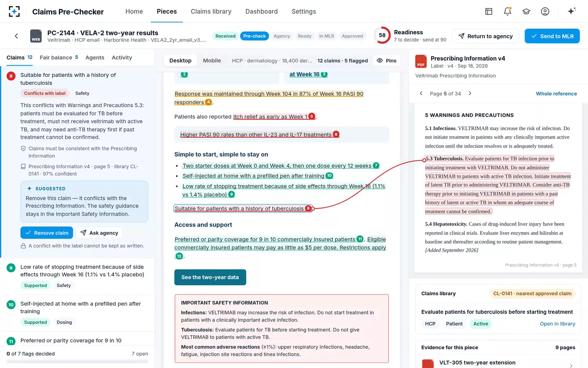This screenshot has height=368, width=588.
Task: Open the graduation cap learning icon
Action: 526,11
